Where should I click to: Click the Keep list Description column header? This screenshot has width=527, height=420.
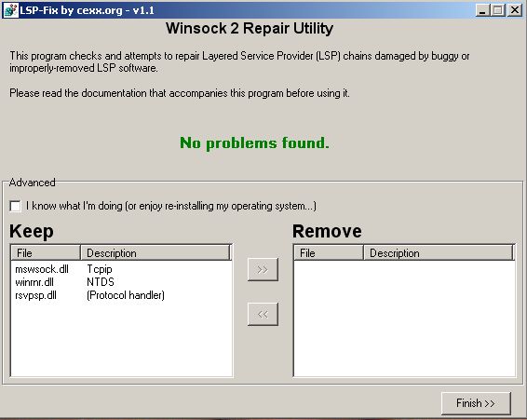pos(156,253)
